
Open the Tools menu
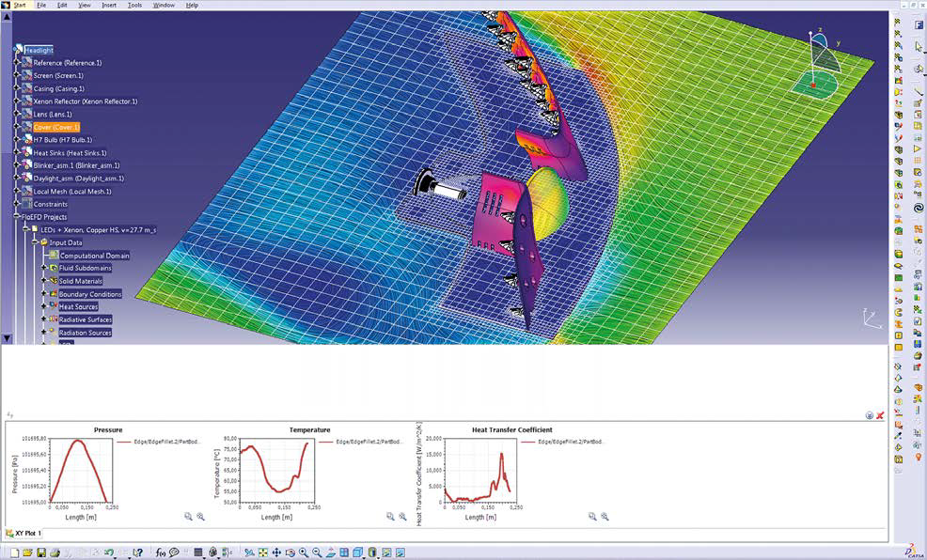point(135,5)
